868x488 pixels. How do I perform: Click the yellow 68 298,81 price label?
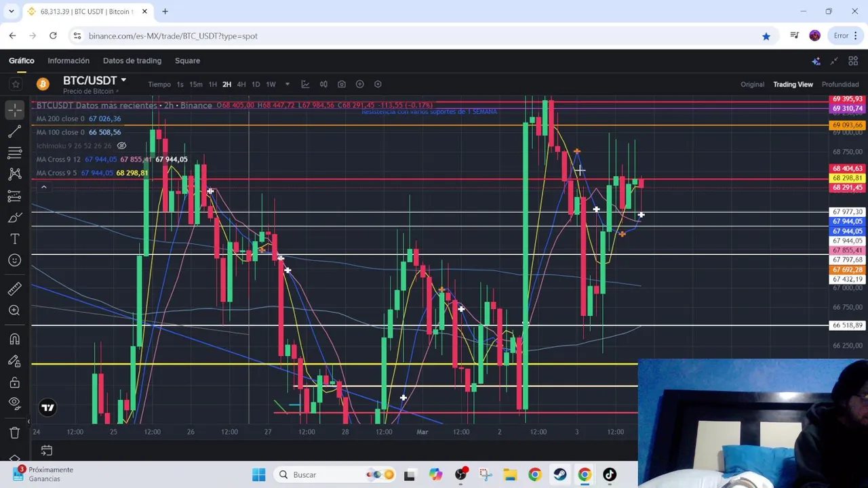pyautogui.click(x=847, y=178)
